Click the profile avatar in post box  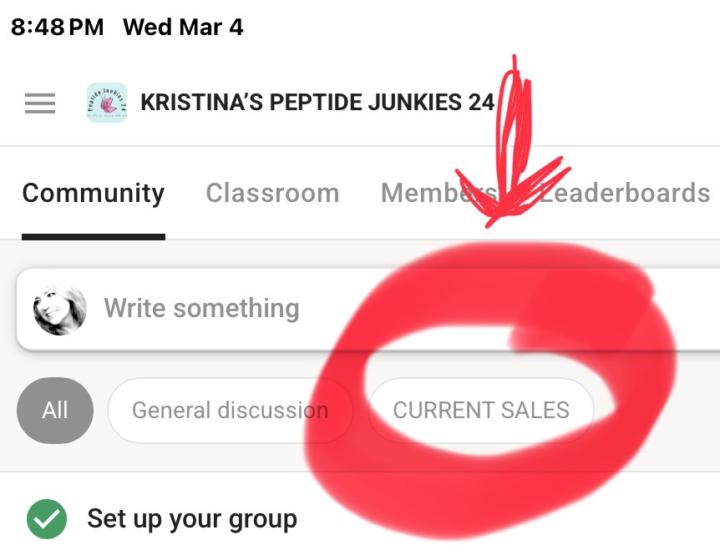click(60, 308)
